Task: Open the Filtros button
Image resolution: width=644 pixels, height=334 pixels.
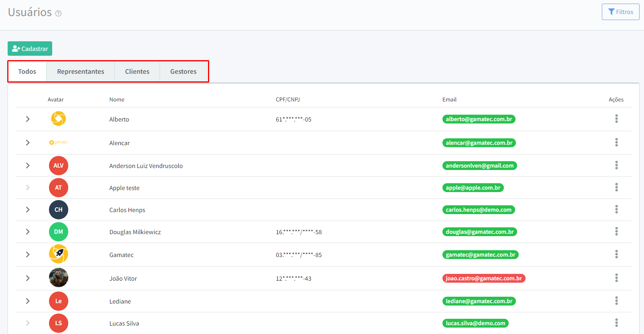Action: [x=620, y=12]
